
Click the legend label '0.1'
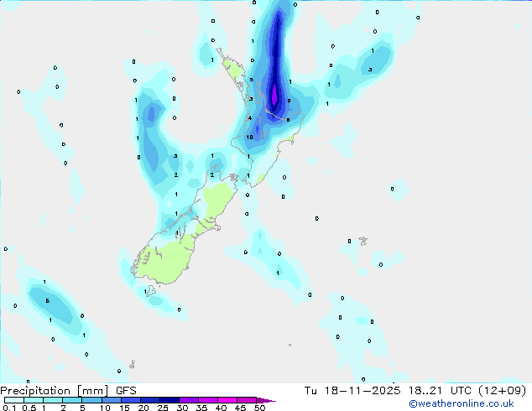point(9,408)
